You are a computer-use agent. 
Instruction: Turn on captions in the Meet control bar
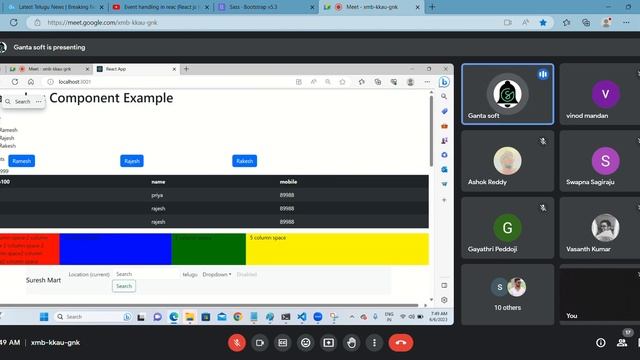[x=282, y=343]
